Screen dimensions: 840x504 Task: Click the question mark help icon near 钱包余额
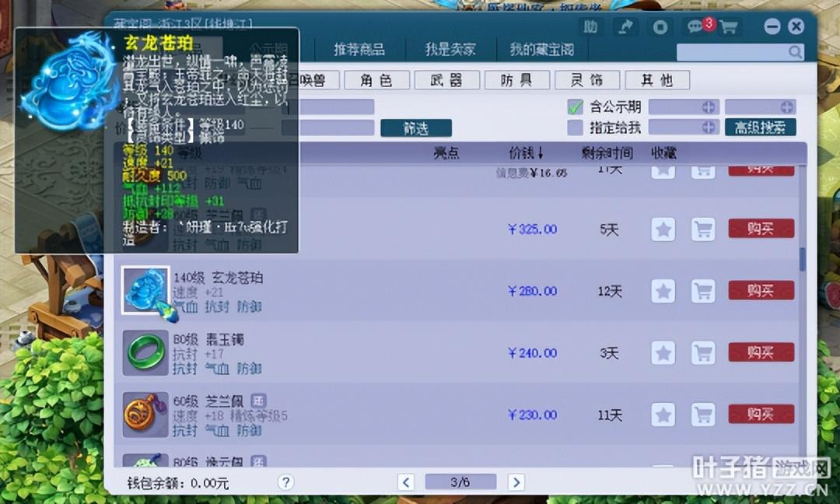286,482
